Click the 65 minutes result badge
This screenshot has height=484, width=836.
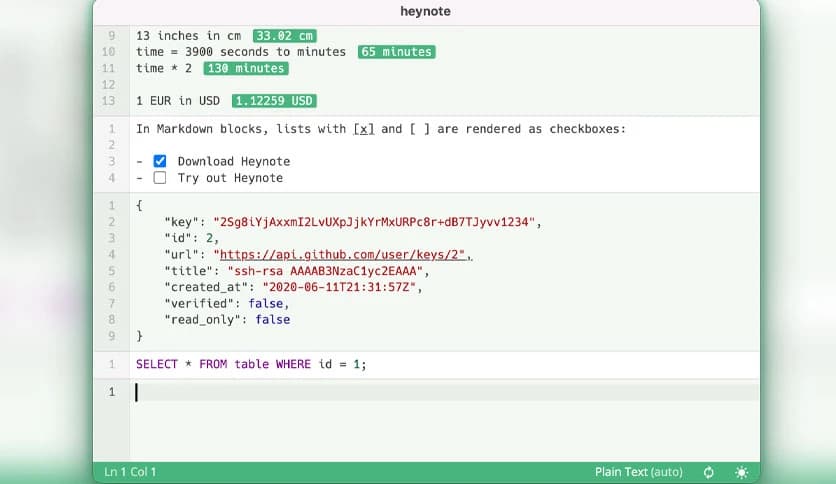397,52
